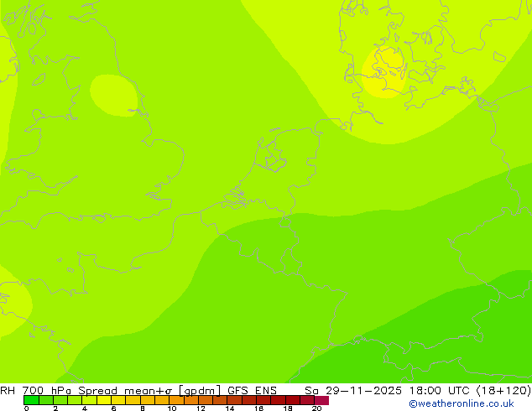
Task: Select the 'GFS ENS' model label
Action: (x=252, y=390)
